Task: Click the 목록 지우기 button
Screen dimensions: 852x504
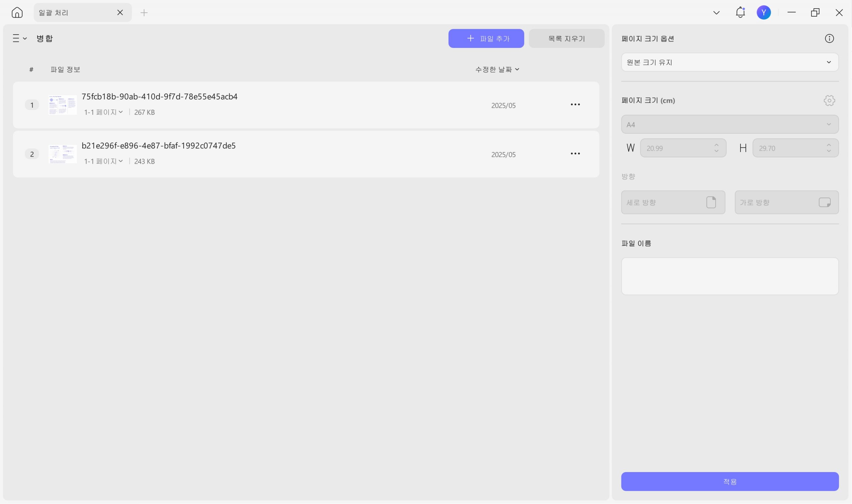Action: [566, 38]
